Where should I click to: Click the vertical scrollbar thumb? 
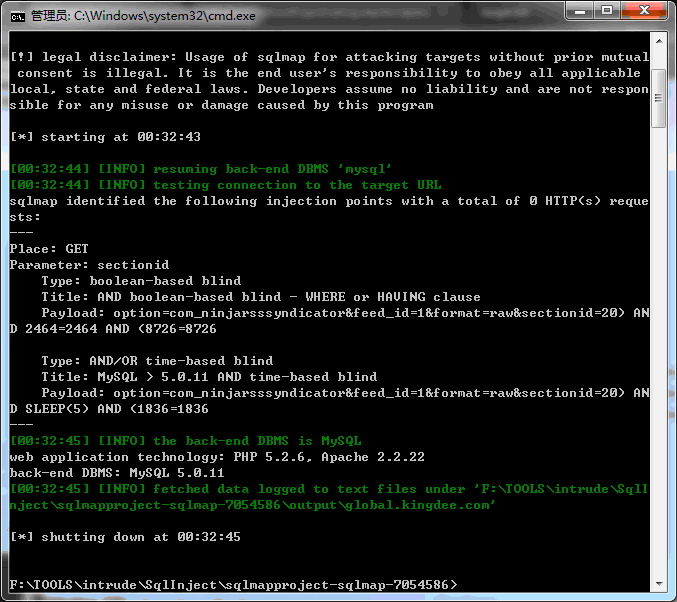tap(659, 98)
